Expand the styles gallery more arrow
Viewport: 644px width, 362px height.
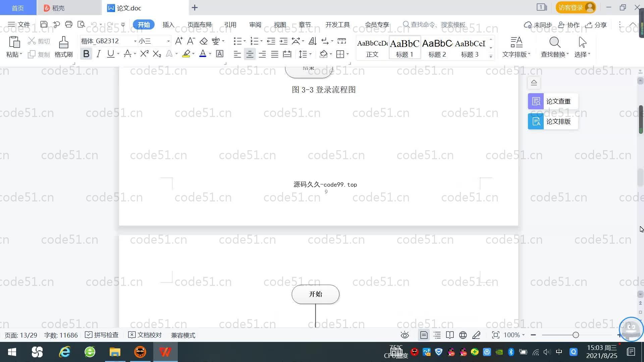pos(491,56)
